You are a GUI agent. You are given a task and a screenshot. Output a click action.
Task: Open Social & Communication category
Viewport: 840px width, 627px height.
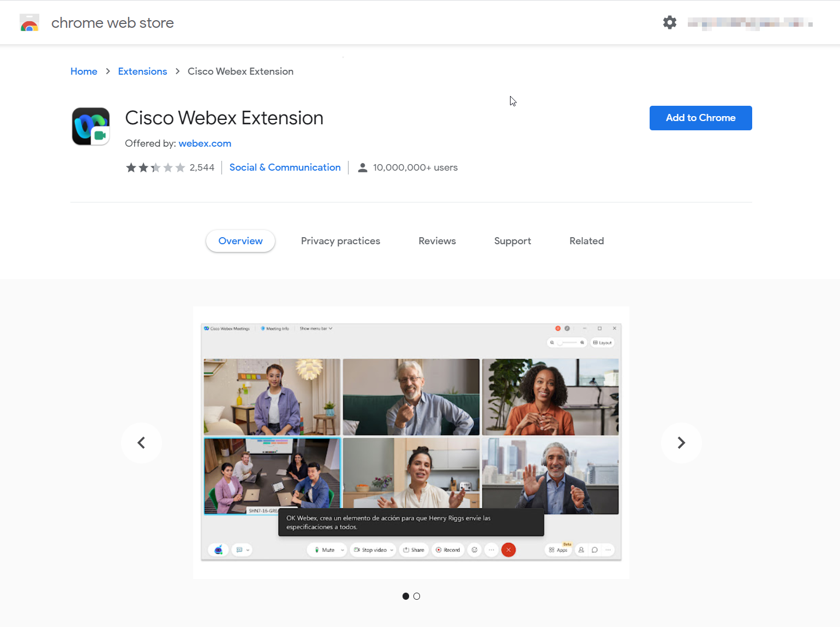(285, 167)
